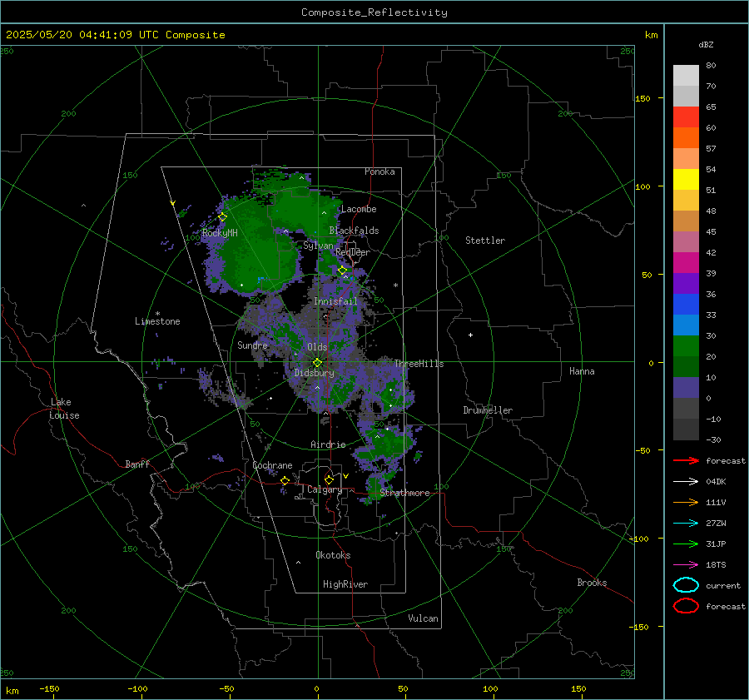The width and height of the screenshot is (749, 700).
Task: Click blue swatch between 36 and 33 dBZ
Action: point(686,305)
